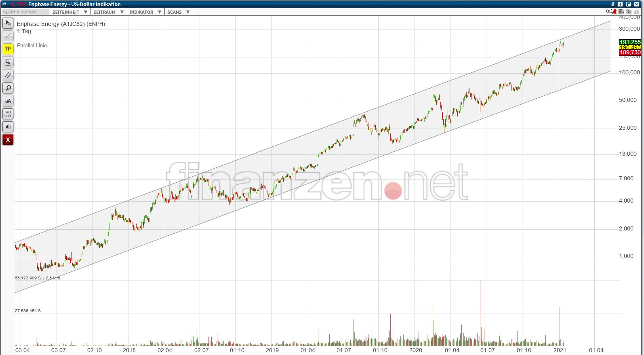Image resolution: width=644 pixels, height=355 pixels.
Task: Click the tallest volume spike bar
Action: (x=480, y=313)
